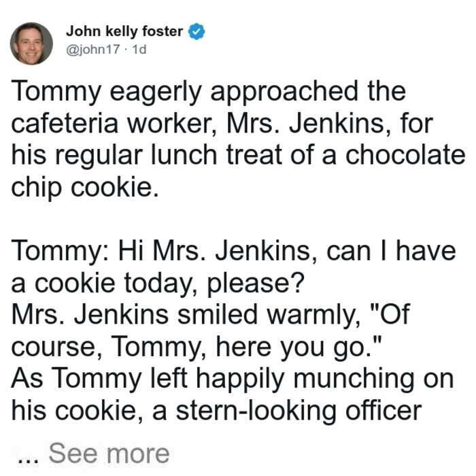Click the 'As Tommy left happily munching' line
Screen dimensions: 476x476
point(233,380)
